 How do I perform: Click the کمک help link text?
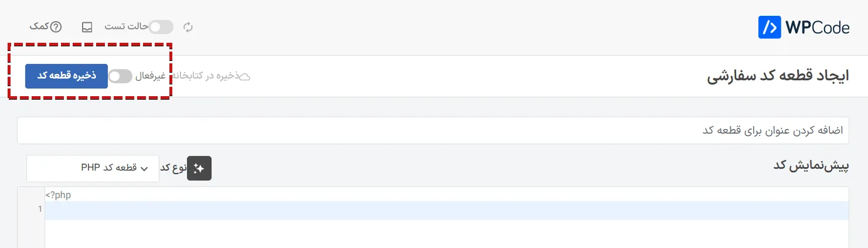(x=40, y=27)
